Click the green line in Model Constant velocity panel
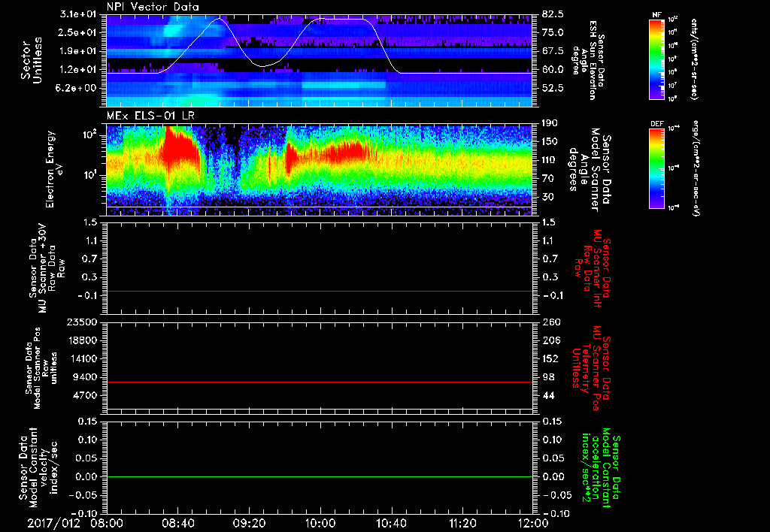Image resolution: width=770 pixels, height=532 pixels. click(319, 476)
